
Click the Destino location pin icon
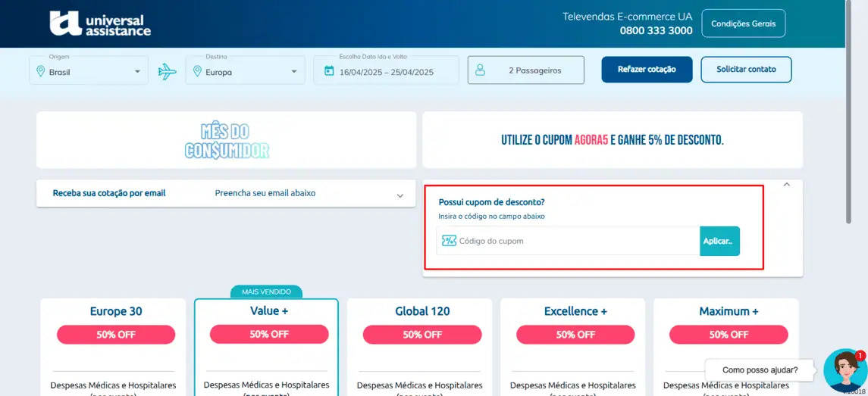click(x=196, y=72)
